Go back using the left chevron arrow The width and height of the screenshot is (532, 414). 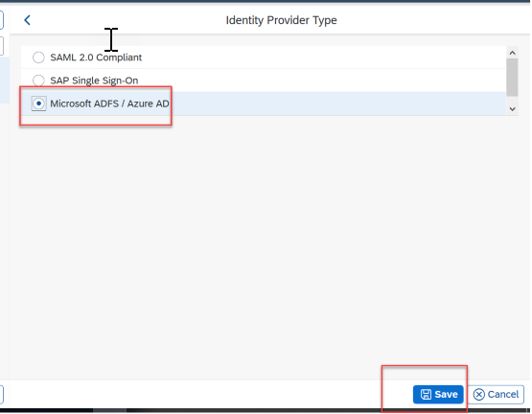click(28, 20)
